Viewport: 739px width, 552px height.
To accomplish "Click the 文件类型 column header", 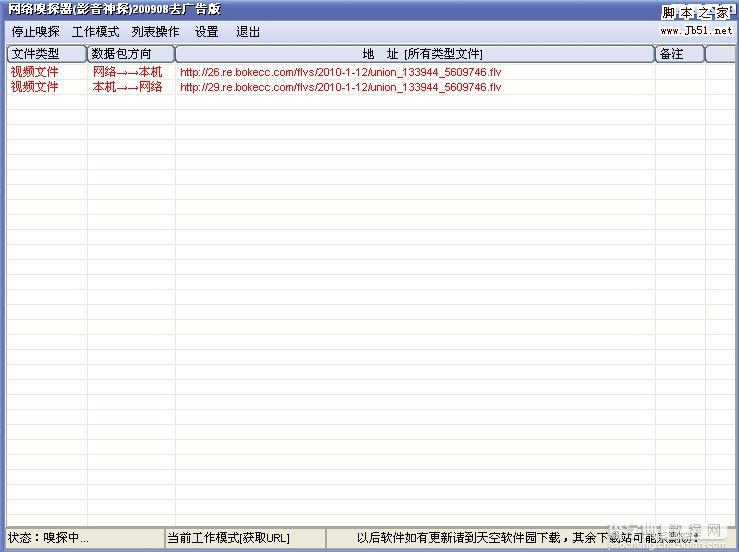I will [x=47, y=54].
